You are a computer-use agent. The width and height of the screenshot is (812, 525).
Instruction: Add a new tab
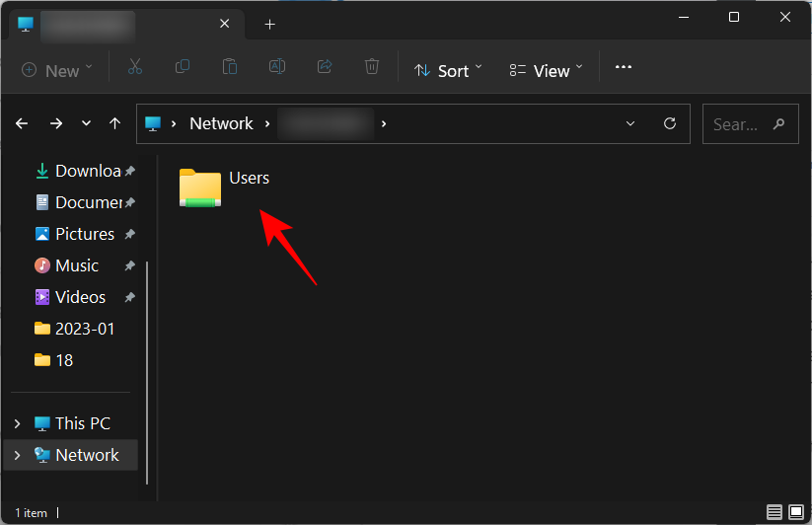(x=269, y=24)
